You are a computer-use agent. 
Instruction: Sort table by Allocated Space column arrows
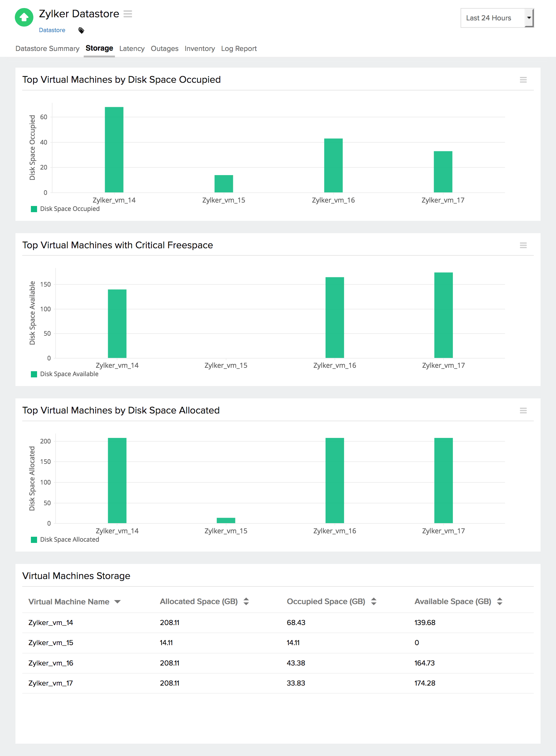(x=246, y=601)
